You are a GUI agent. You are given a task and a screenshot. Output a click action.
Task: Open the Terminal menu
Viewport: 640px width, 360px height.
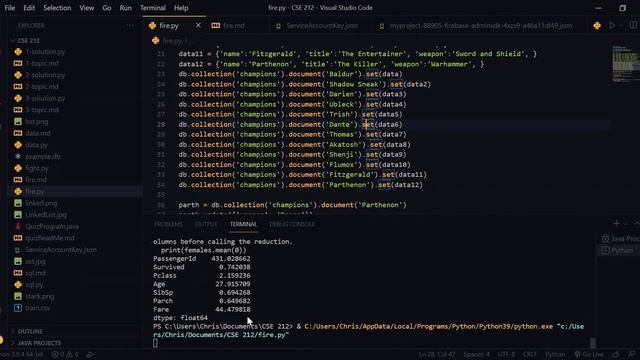tap(153, 8)
